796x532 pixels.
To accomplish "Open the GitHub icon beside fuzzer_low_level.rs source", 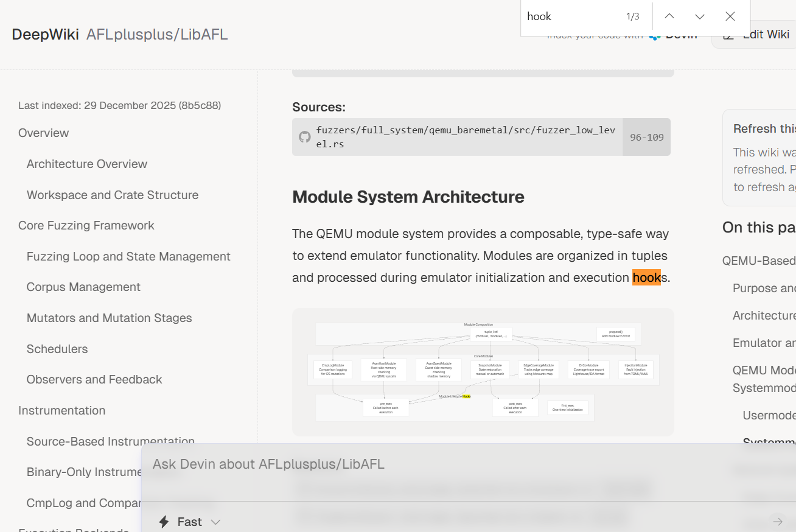I will click(304, 137).
